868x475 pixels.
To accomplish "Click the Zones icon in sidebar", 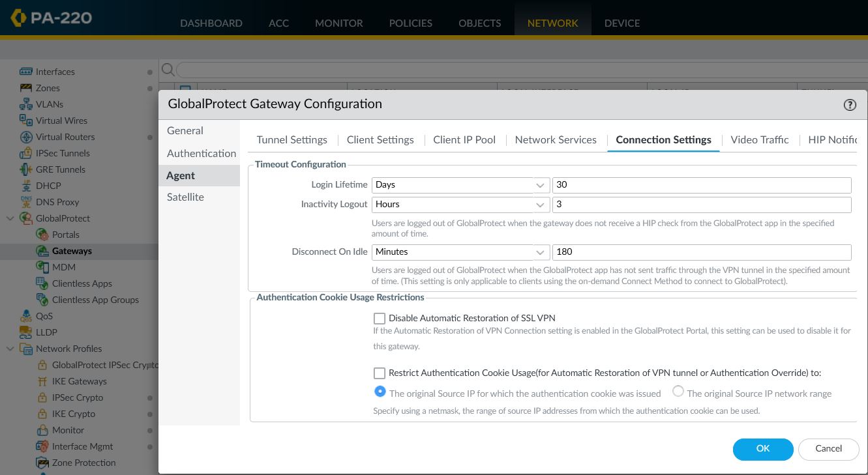I will pos(26,88).
